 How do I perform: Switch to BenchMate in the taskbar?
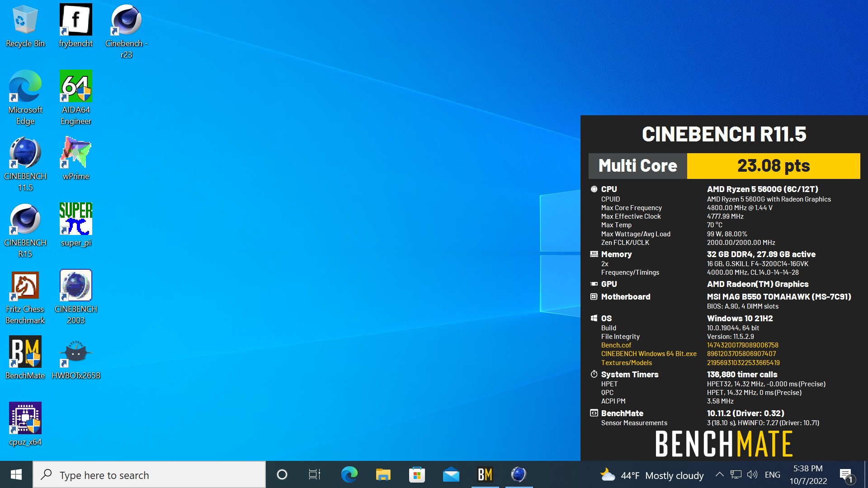485,474
